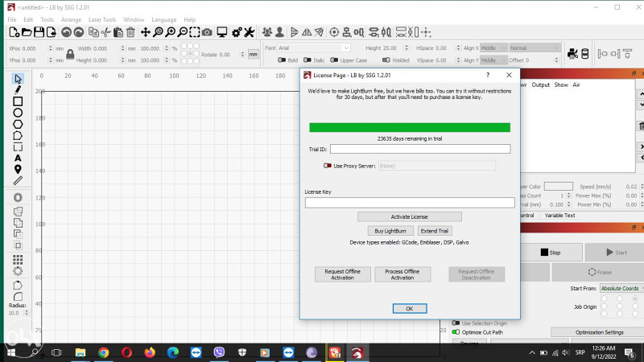Click the Layer Color swatch box

[x=558, y=187]
